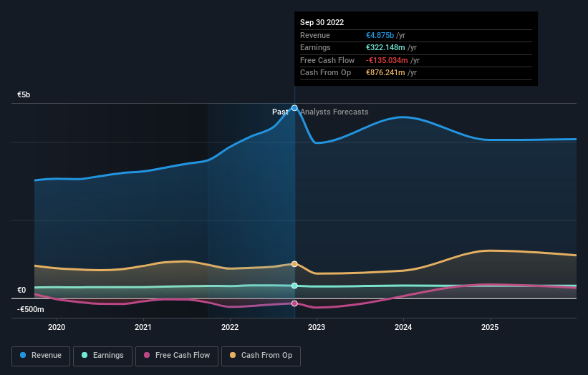Click the €4.875b revenue value
The height and width of the screenshot is (375, 588).
pyautogui.click(x=380, y=35)
